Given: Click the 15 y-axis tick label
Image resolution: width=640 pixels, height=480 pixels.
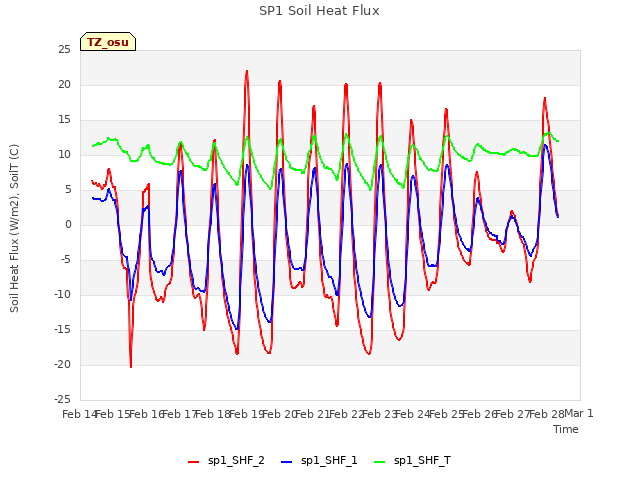Looking at the screenshot, I should coord(64,120).
